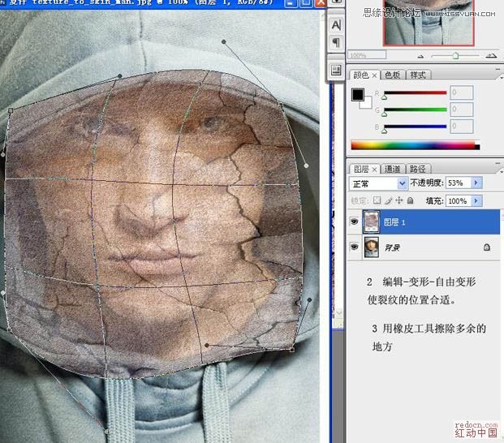This screenshot has height=443, width=504.
Task: Click the warp handle dot above the hood
Action: 224,41
